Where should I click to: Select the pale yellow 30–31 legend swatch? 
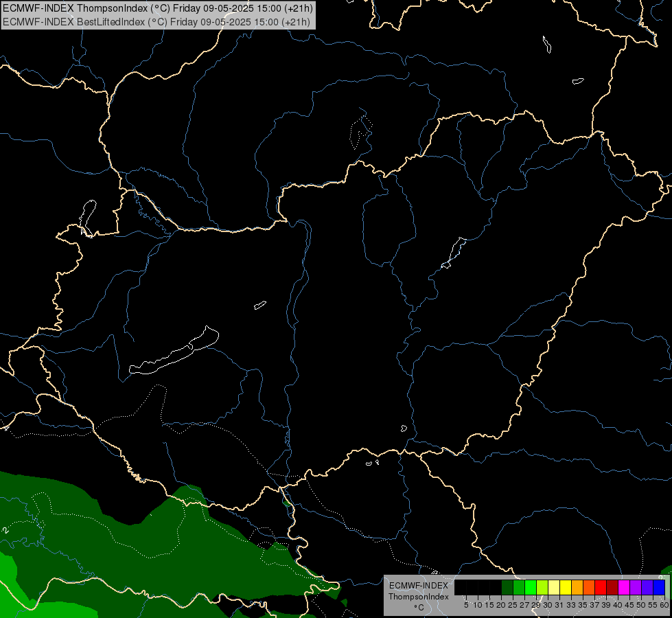554,587
